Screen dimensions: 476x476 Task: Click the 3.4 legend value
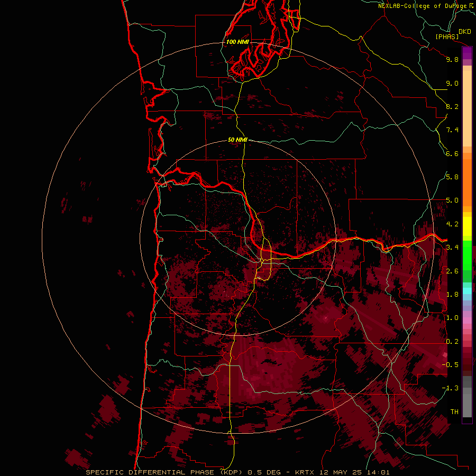(452, 248)
